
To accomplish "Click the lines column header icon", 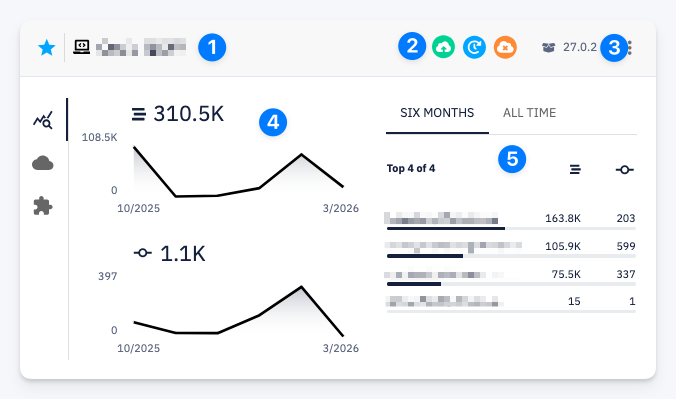I will point(575,170).
